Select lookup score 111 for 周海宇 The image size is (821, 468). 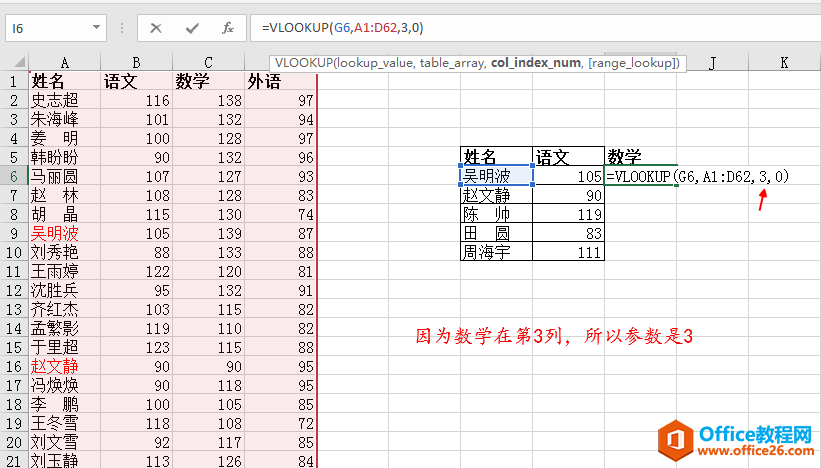(568, 252)
